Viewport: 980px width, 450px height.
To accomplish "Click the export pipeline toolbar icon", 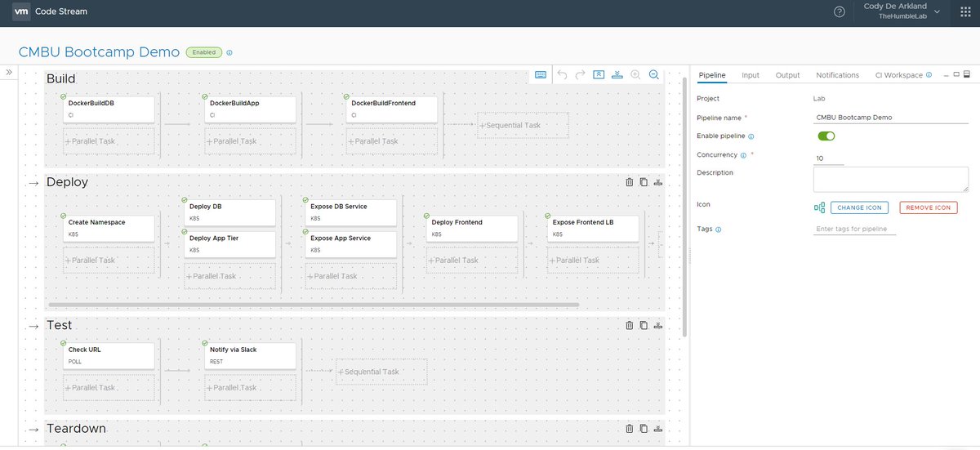I will tap(617, 75).
